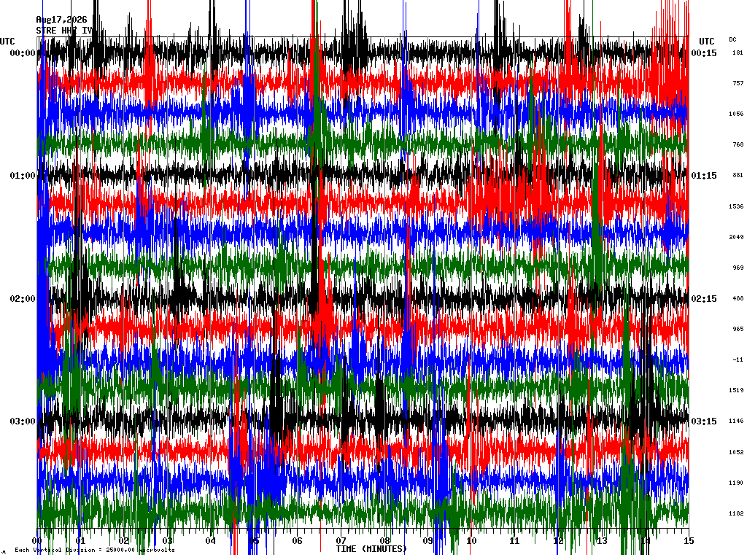Select DC offset value 881
Image resolution: width=747 pixels, height=560 pixels.
tap(738, 175)
